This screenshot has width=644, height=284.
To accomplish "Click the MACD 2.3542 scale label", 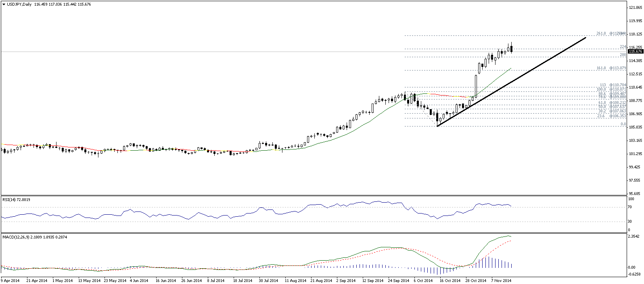I will (635, 237).
